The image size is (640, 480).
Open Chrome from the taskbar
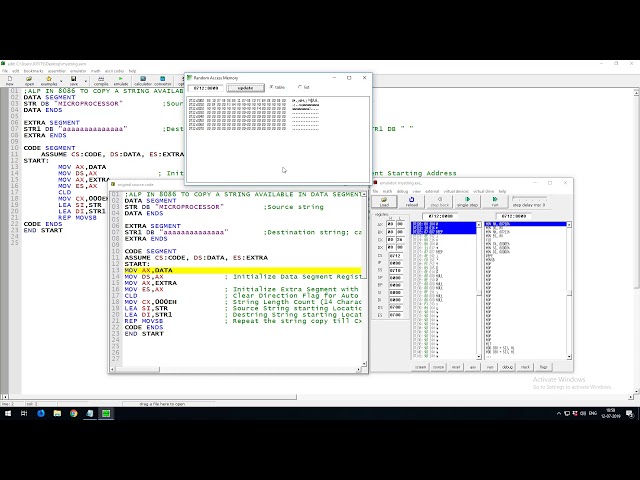[73, 413]
